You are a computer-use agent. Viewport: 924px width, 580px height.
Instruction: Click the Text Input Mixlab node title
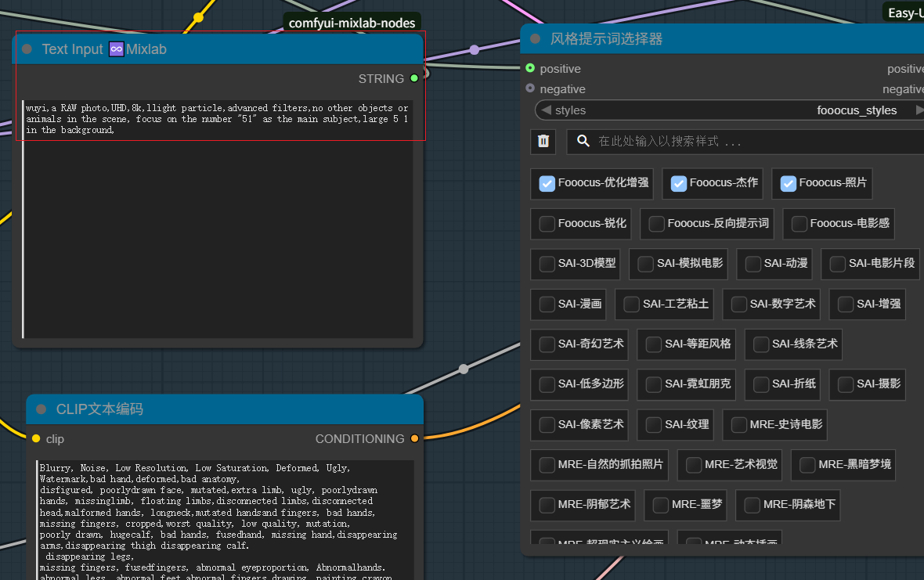pyautogui.click(x=103, y=49)
